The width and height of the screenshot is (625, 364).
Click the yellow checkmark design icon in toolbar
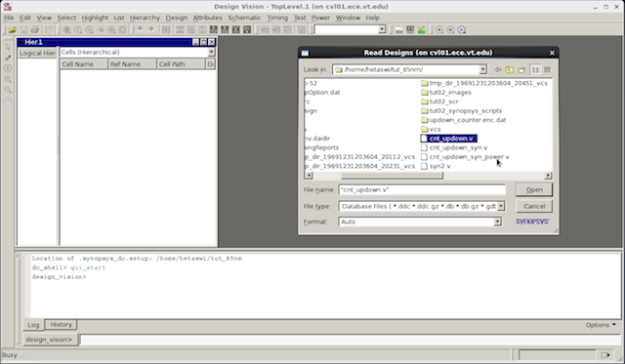click(x=422, y=30)
